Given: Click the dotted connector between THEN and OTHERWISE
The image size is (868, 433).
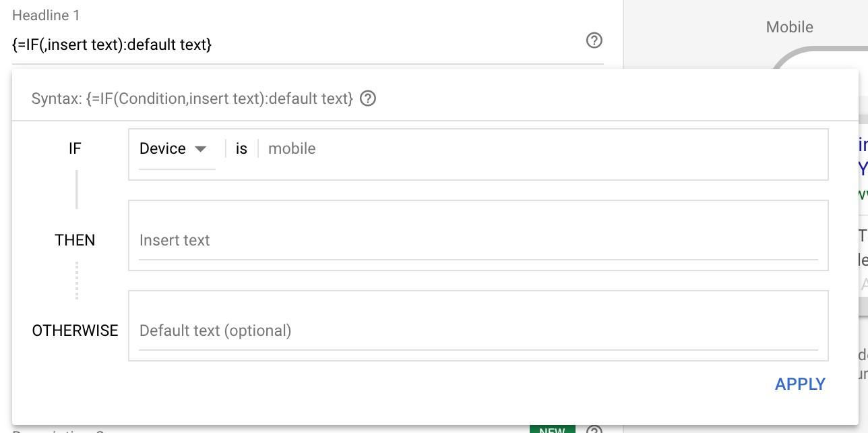Looking at the screenshot, I should [77, 281].
